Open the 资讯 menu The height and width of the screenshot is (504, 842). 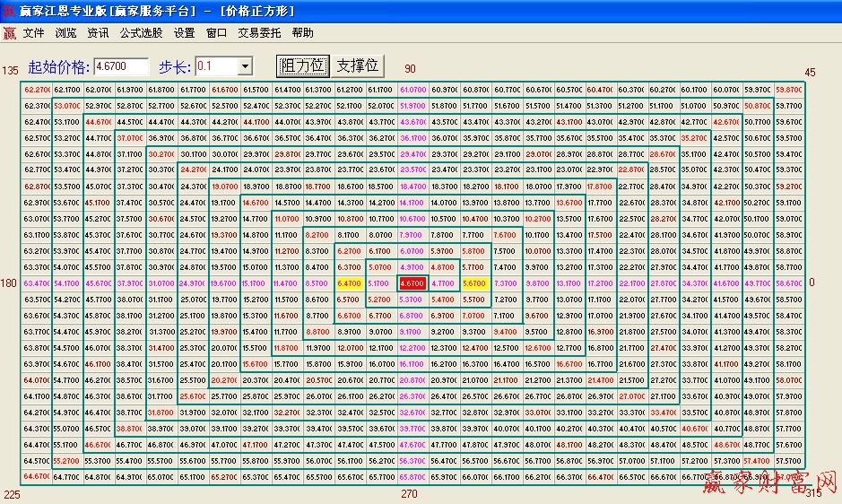98,33
